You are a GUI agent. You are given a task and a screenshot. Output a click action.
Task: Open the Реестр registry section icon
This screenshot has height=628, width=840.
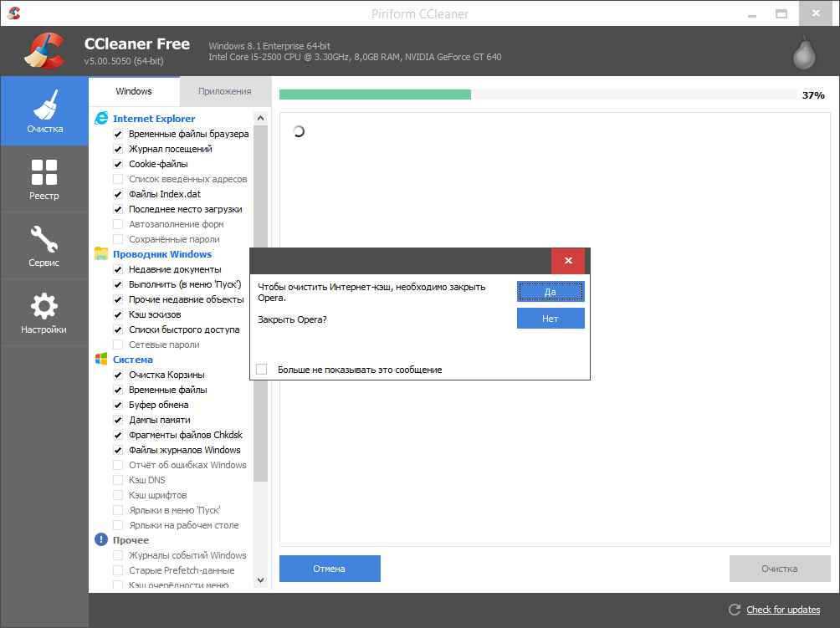pyautogui.click(x=44, y=177)
